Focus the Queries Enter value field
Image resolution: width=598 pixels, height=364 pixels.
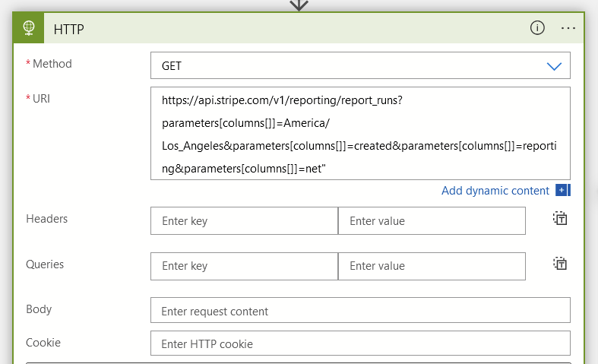pos(432,266)
